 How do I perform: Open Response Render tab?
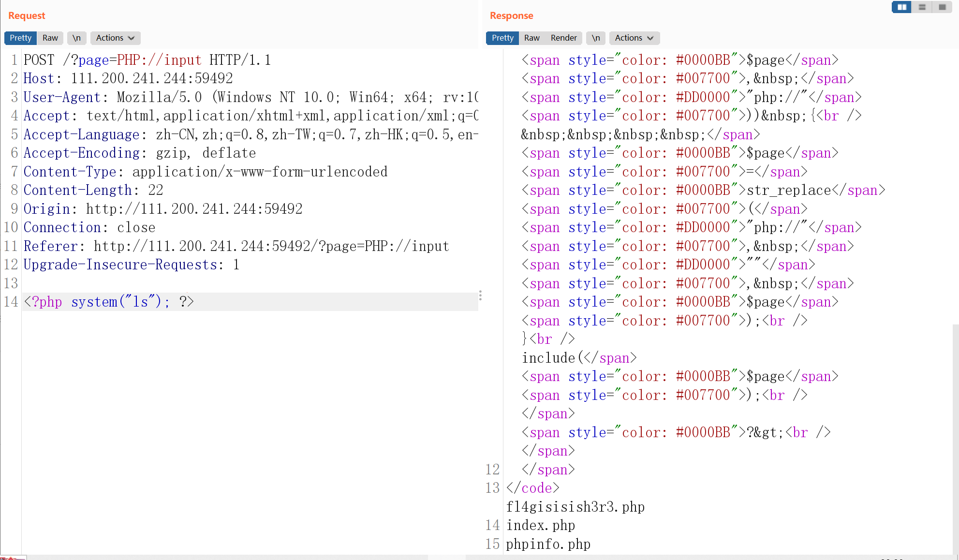563,38
